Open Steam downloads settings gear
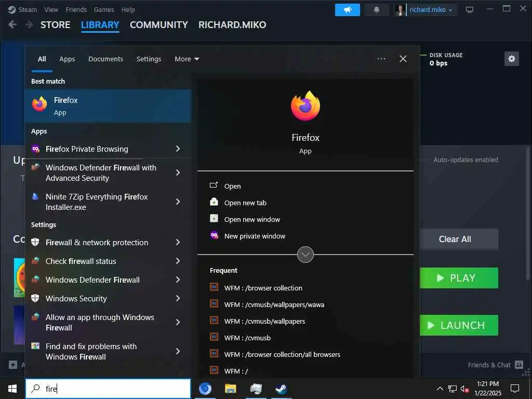Viewport: 532px width, 399px height. pyautogui.click(x=512, y=59)
